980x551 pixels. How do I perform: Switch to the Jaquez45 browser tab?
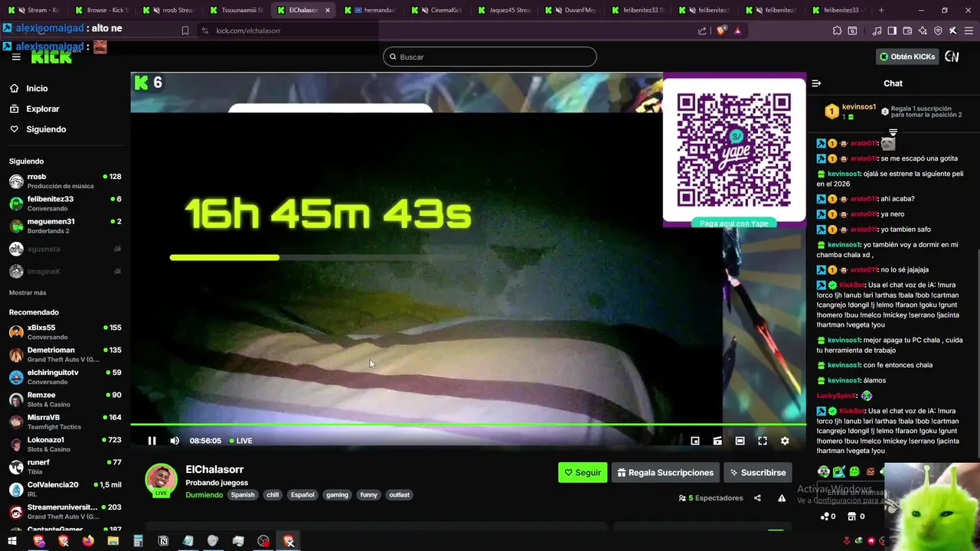[505, 10]
